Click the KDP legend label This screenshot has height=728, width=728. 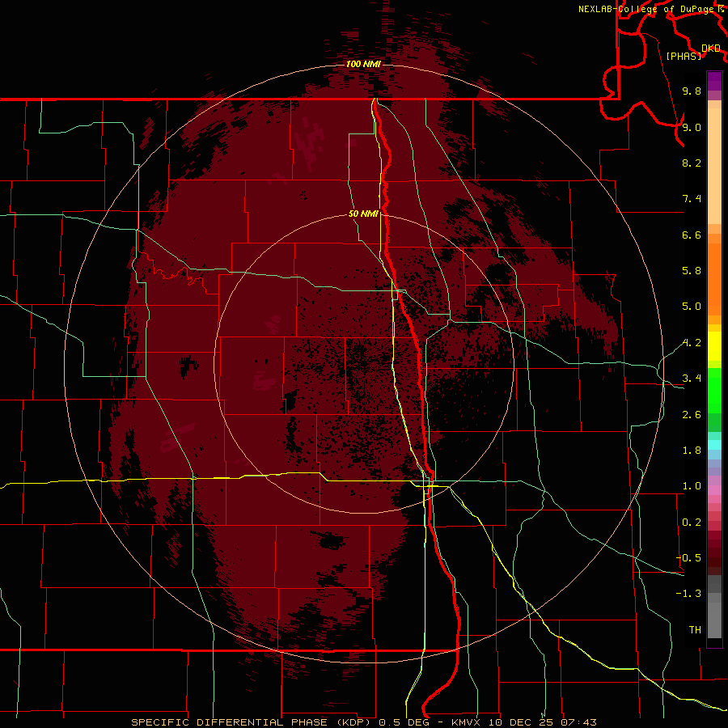(711, 48)
